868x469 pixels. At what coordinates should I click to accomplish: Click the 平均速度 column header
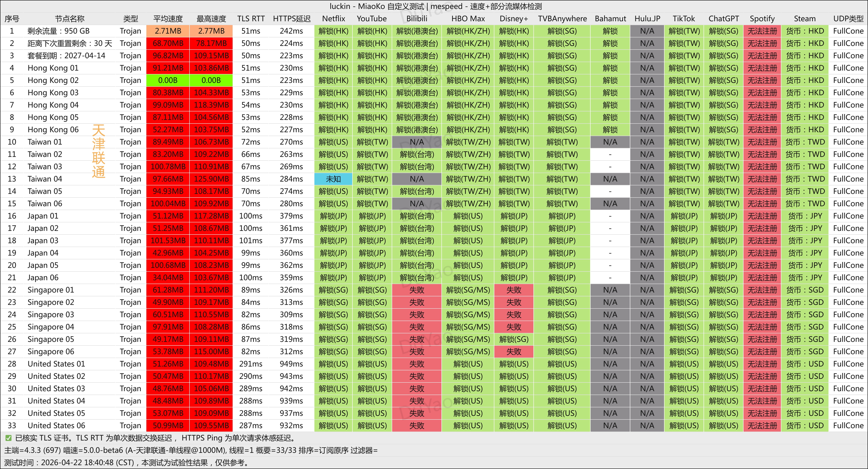point(168,18)
